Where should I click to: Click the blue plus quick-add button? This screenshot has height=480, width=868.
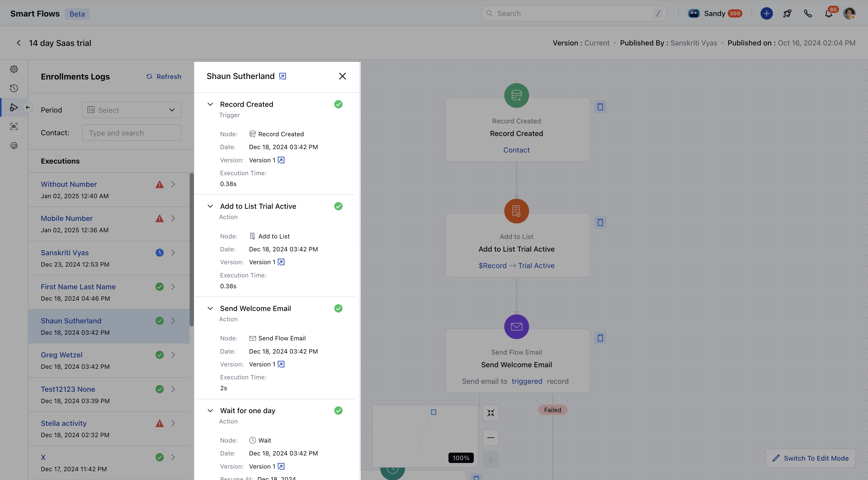(766, 13)
